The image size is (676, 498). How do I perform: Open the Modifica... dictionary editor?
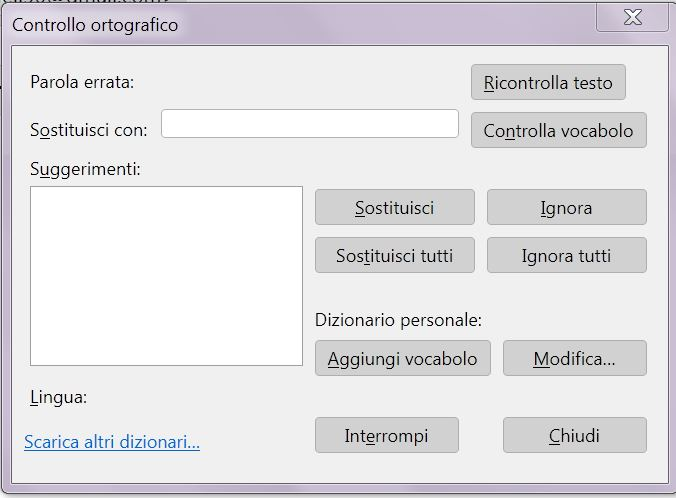click(x=574, y=359)
